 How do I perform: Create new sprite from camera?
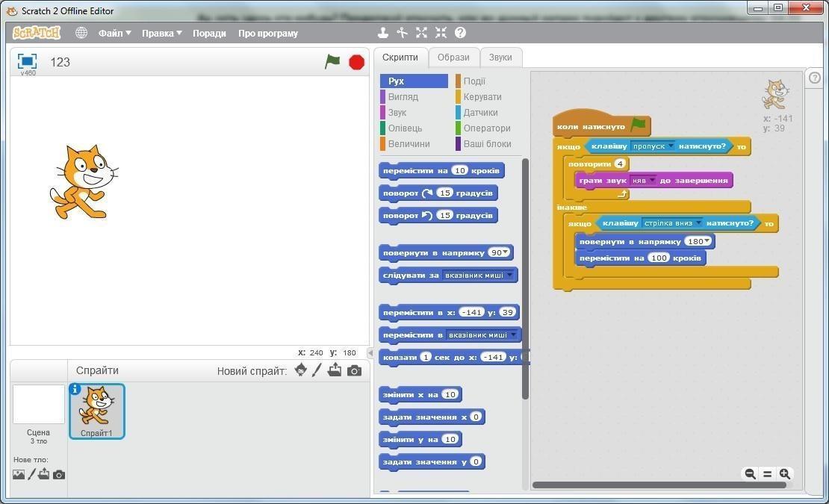point(354,370)
